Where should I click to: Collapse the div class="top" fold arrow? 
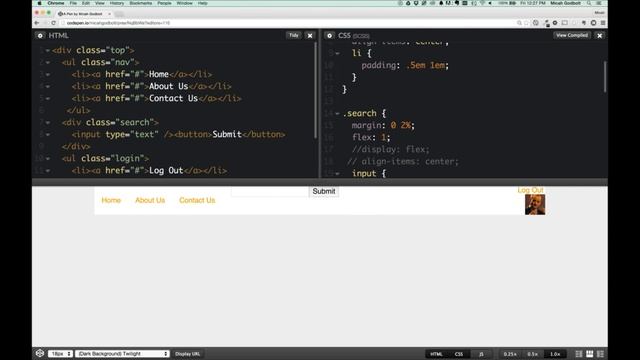point(48,51)
